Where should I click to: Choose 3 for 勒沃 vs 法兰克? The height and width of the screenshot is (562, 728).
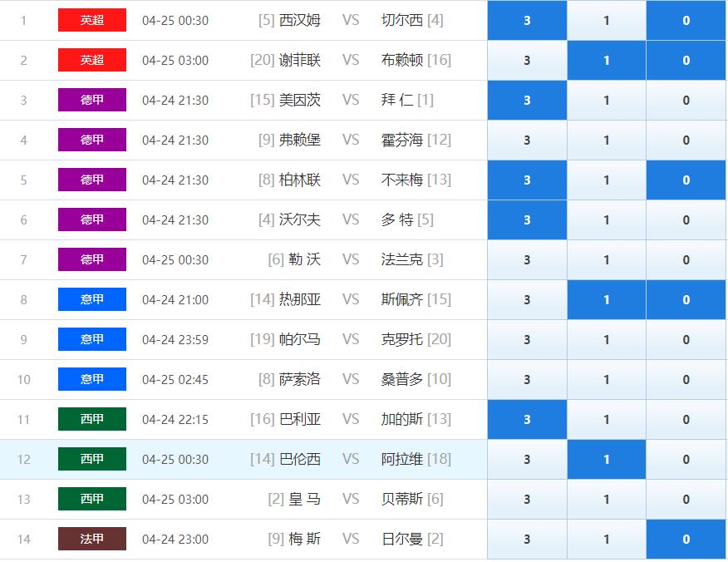(527, 260)
